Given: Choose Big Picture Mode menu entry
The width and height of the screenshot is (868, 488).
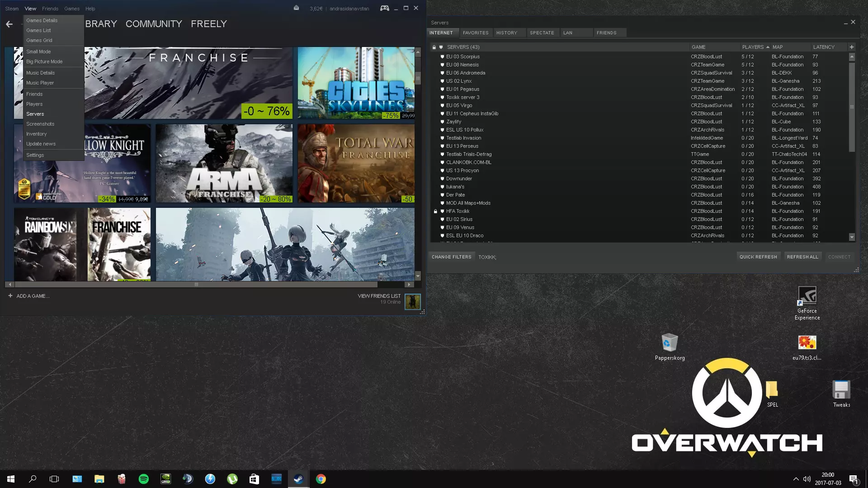Looking at the screenshot, I should (x=44, y=61).
